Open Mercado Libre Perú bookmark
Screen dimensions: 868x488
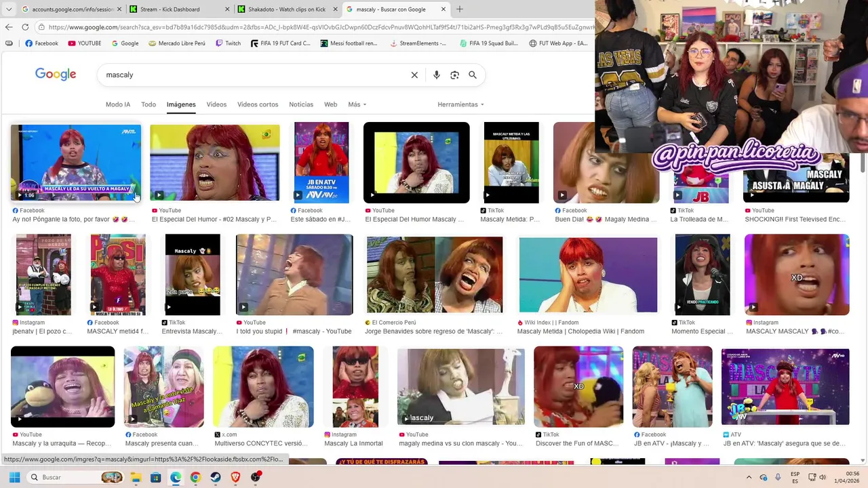(176, 43)
